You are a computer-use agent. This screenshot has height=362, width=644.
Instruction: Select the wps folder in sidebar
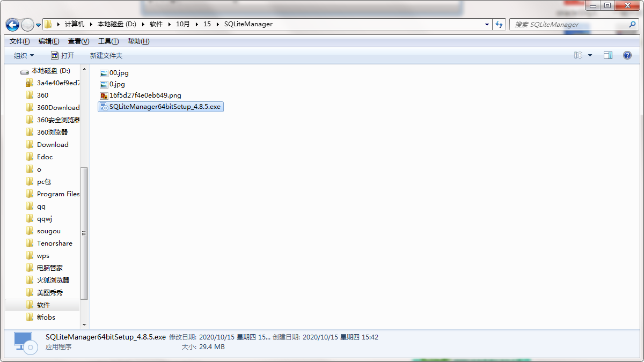[x=38, y=255]
